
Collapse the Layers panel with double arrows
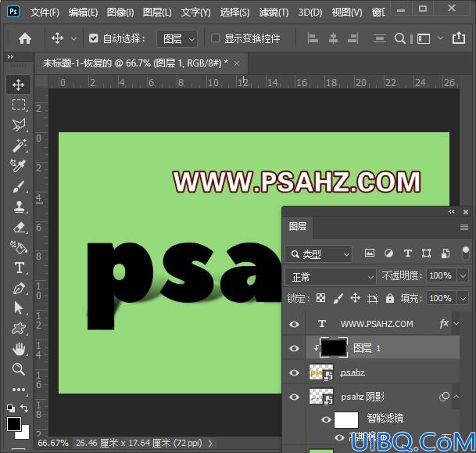(x=452, y=211)
